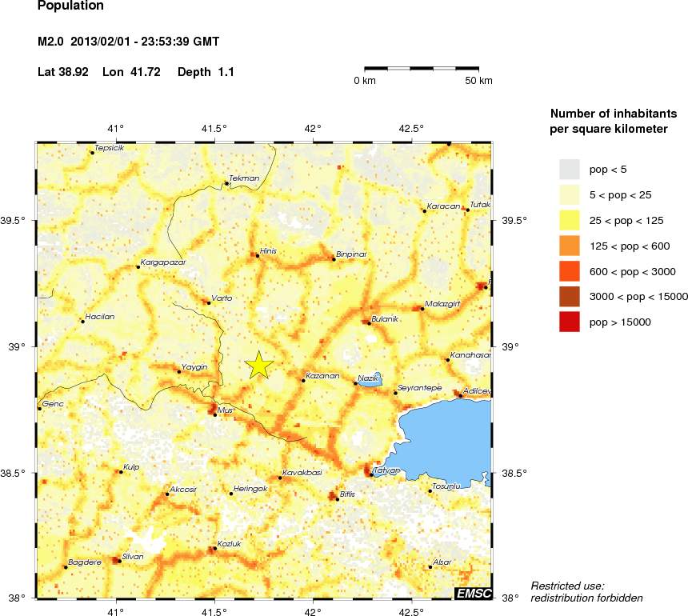
Task: Click the EMSC logo on the map
Action: [474, 593]
